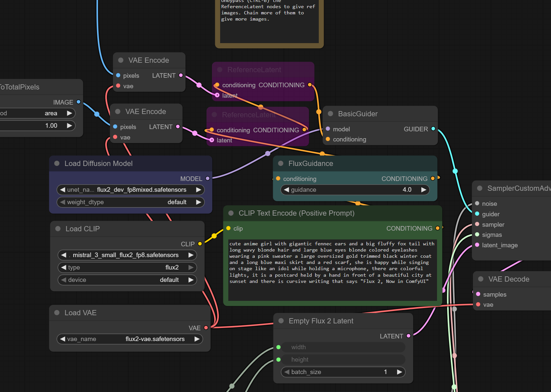This screenshot has height=392, width=551.
Task: Click the sampler input port on SamplerCustomAdvanced
Action: click(x=477, y=224)
